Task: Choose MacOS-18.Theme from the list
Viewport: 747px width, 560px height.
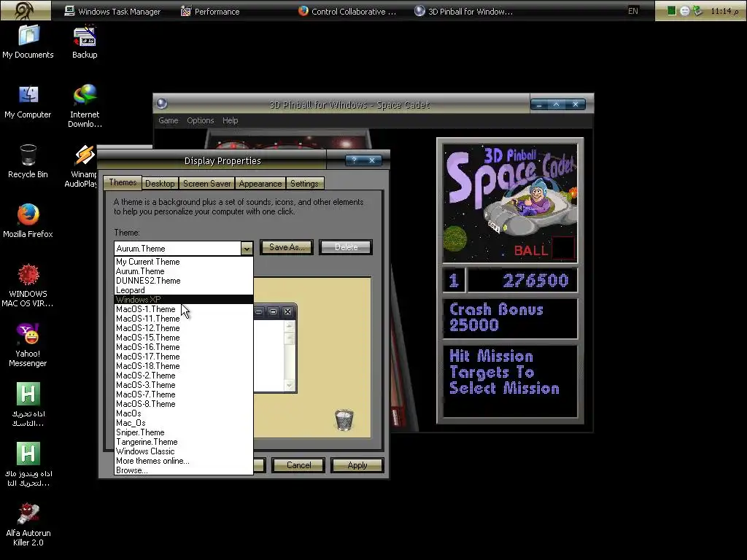Action: coord(184,366)
